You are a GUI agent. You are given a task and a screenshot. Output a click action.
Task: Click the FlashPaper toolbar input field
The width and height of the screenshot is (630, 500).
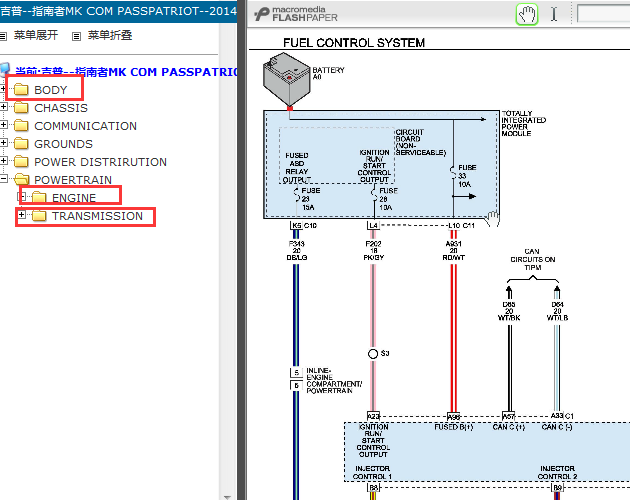pos(603,14)
